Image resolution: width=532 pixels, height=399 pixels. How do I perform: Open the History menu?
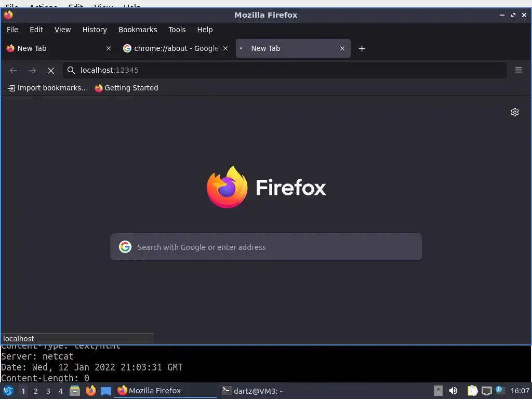95,30
